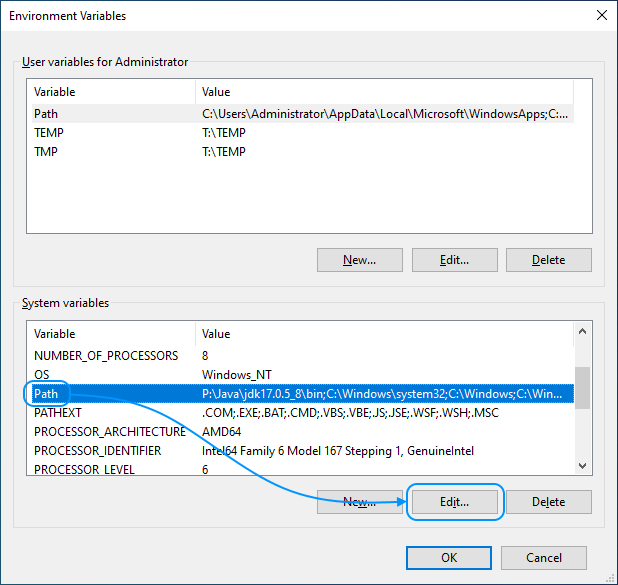Click Edit... under System variables
Viewport: 618px width, 585px height.
pos(454,502)
